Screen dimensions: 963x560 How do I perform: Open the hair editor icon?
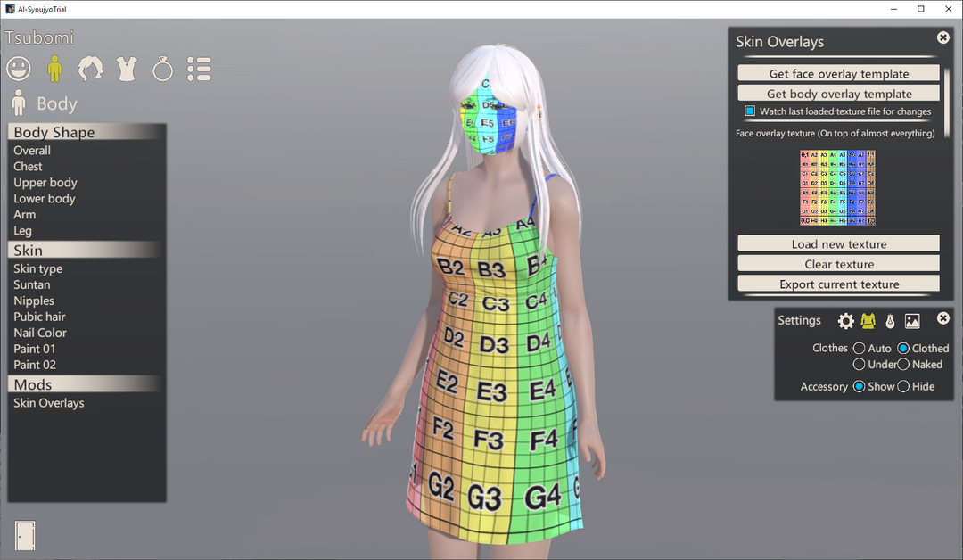pyautogui.click(x=89, y=69)
